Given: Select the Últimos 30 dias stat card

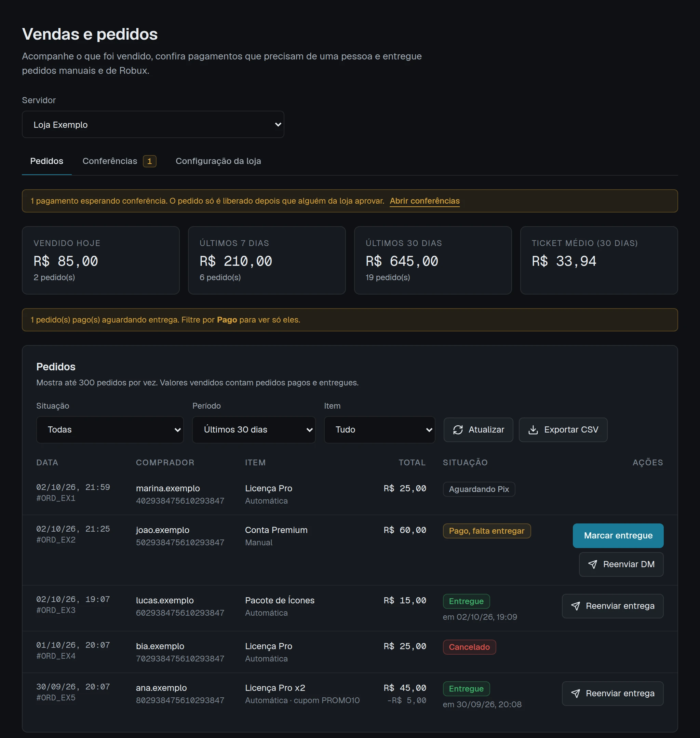Looking at the screenshot, I should click(433, 260).
